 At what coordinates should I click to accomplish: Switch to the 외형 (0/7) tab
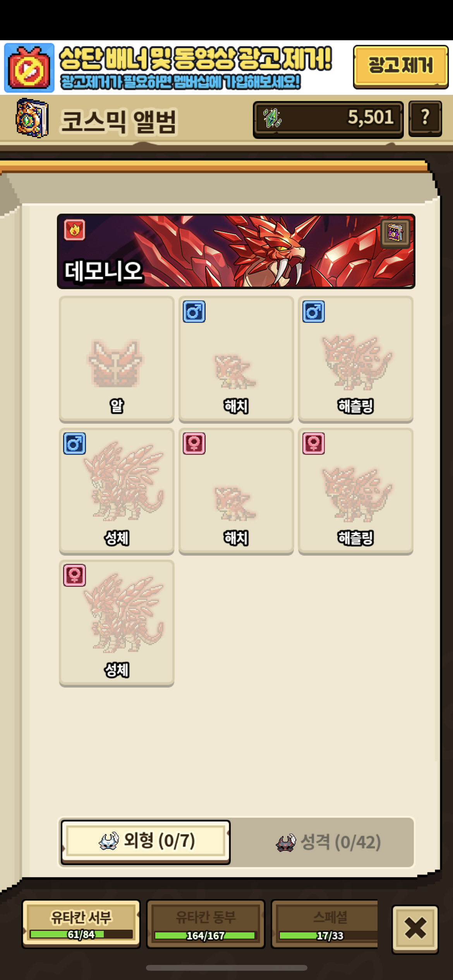pos(146,841)
